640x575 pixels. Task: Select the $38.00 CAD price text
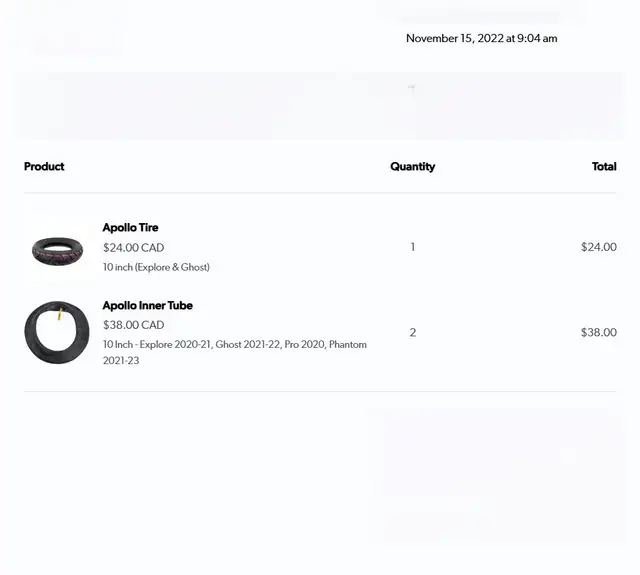click(x=133, y=325)
